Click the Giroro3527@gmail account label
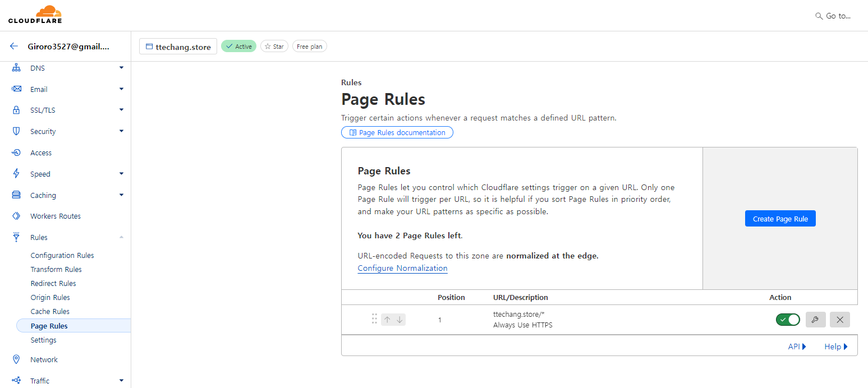868x388 pixels. (68, 47)
